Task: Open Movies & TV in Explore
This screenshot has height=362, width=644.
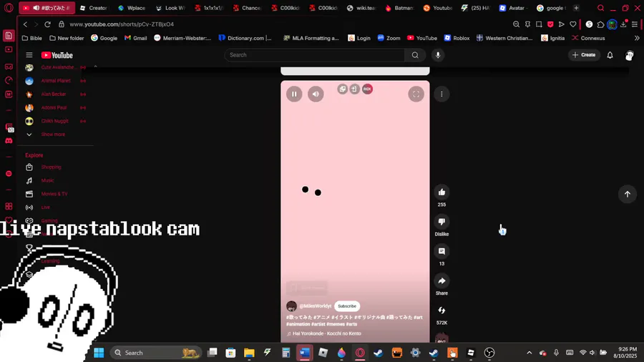Action: tap(55, 194)
